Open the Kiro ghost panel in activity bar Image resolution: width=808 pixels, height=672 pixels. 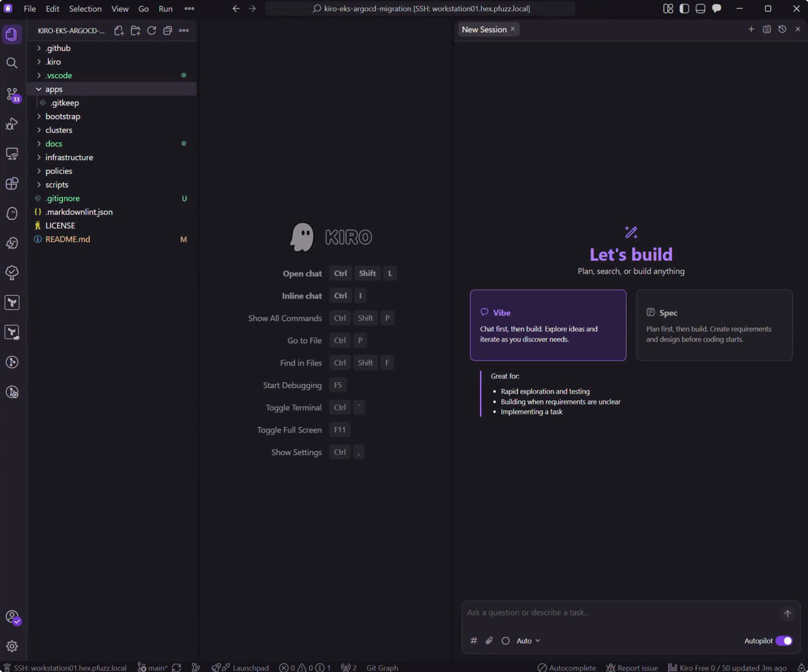coord(12,214)
